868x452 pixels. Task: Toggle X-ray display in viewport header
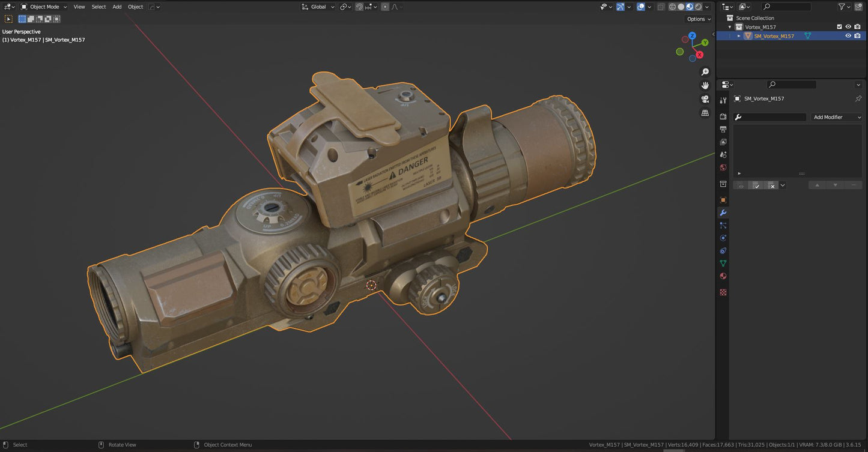point(661,7)
